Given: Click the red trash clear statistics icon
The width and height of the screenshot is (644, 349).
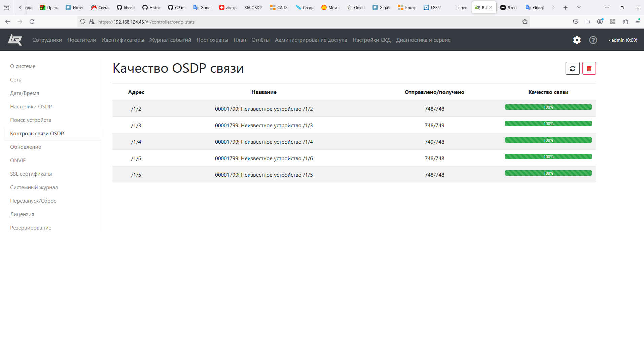Looking at the screenshot, I should [x=589, y=69].
